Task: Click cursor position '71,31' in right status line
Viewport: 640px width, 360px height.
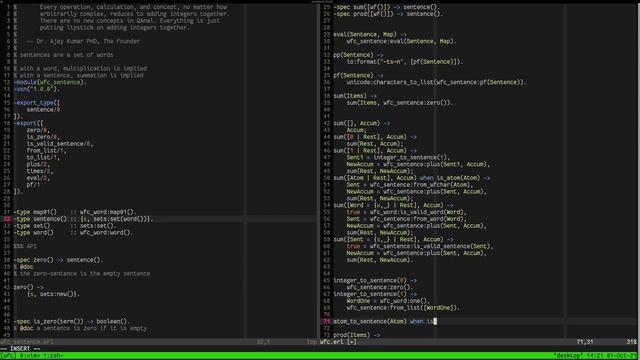Action: tap(585, 342)
